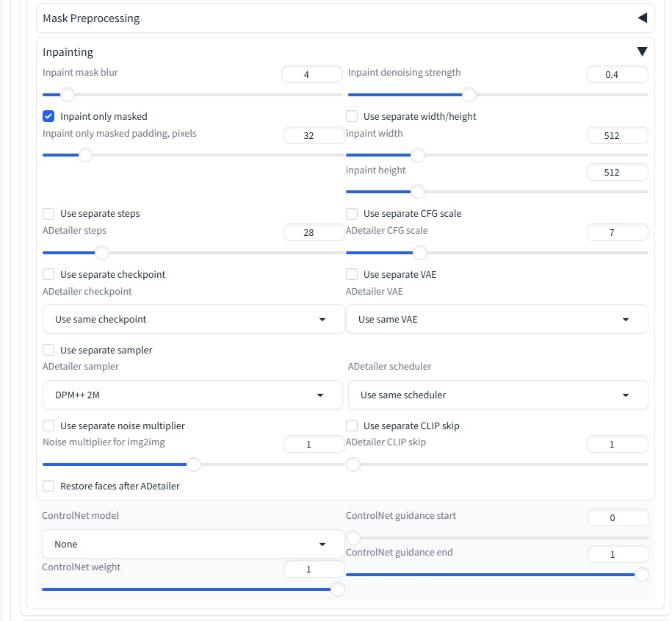This screenshot has height=621, width=672.
Task: Open the ControlNet model dropdown
Action: coord(191,545)
